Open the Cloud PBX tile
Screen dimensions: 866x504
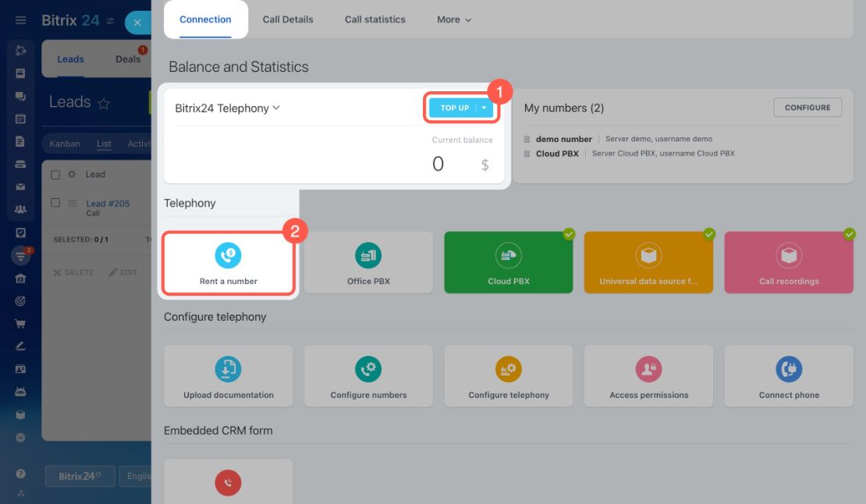click(509, 263)
